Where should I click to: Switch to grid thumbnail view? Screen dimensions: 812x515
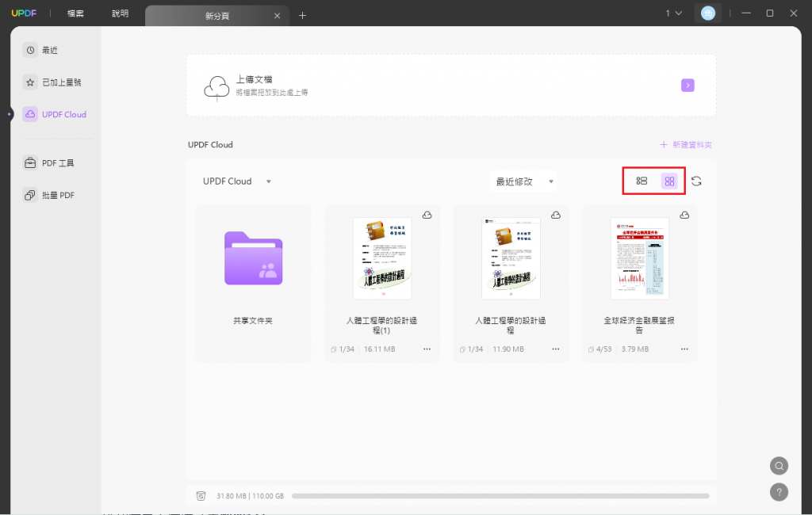pyautogui.click(x=669, y=181)
